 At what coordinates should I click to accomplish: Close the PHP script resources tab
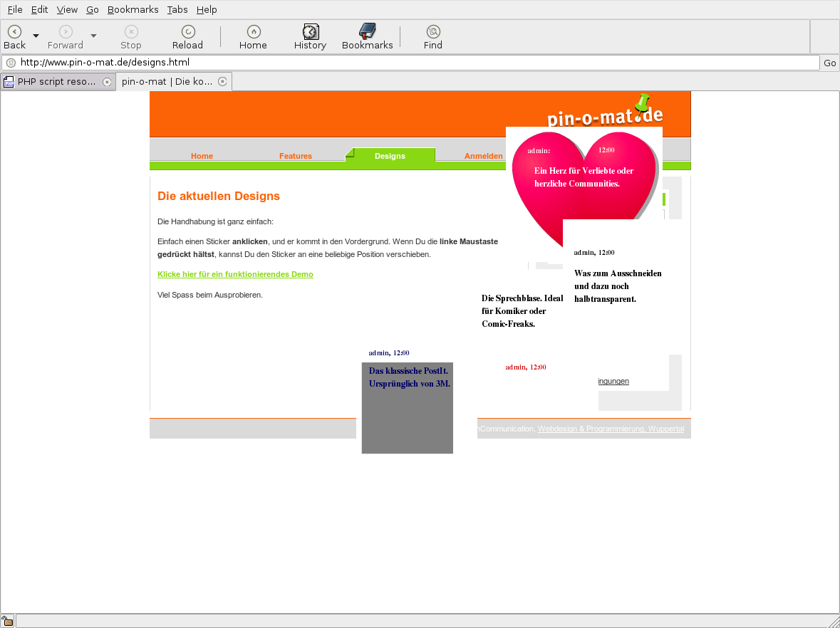[x=107, y=82]
